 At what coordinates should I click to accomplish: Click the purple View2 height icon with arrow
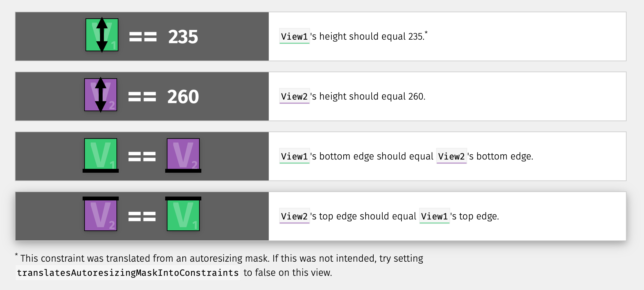[101, 95]
